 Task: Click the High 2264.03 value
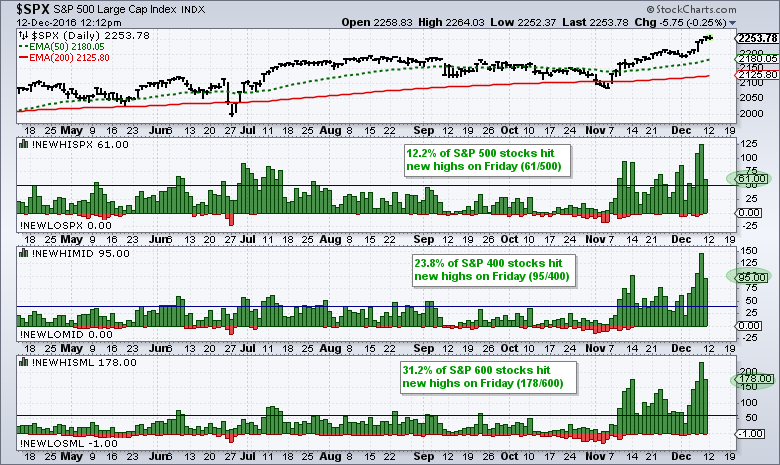(451, 22)
